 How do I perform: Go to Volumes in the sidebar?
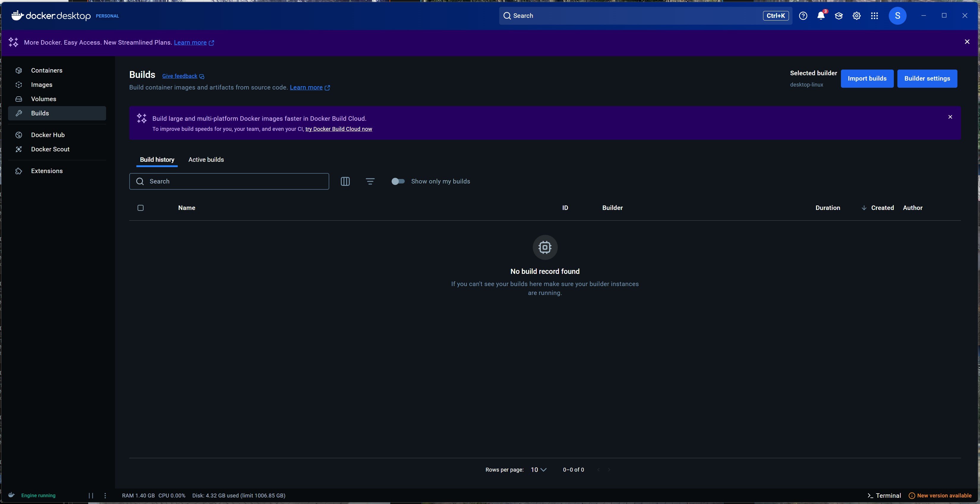pyautogui.click(x=57, y=99)
